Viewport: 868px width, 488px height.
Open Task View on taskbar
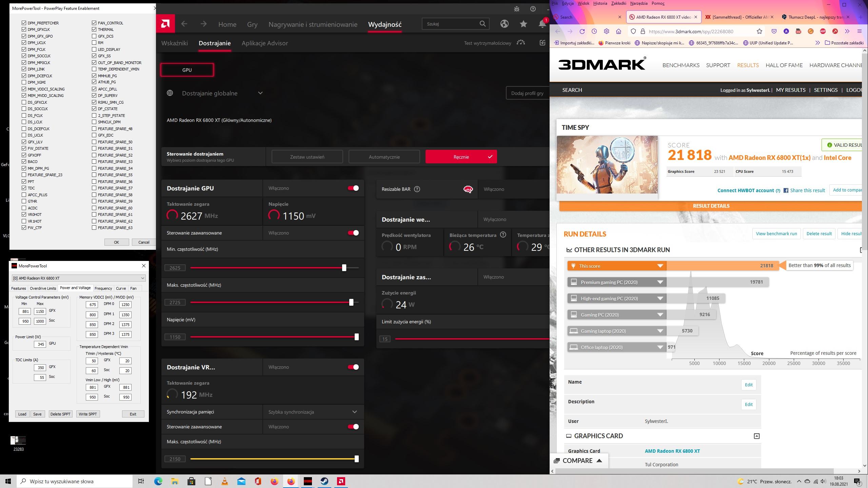point(141,481)
